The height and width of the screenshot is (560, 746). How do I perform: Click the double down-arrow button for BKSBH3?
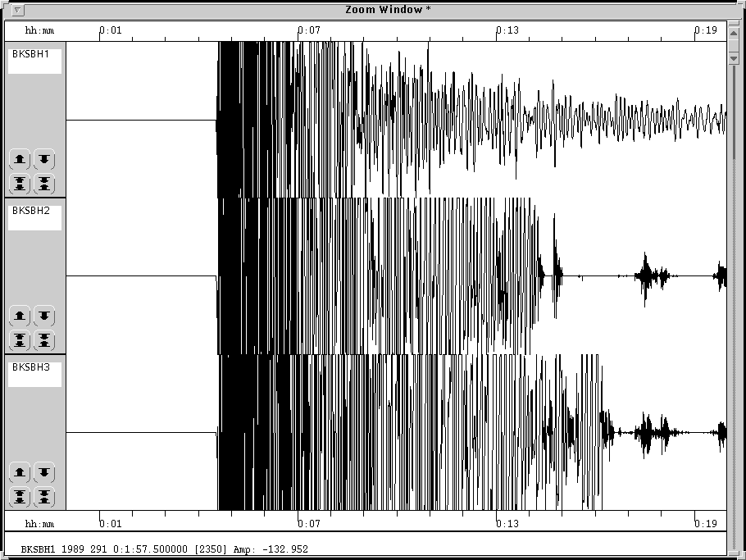(44, 497)
